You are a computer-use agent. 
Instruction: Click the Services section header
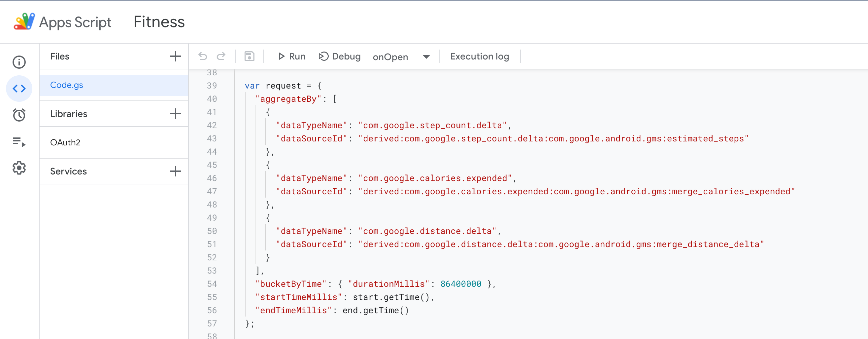68,171
